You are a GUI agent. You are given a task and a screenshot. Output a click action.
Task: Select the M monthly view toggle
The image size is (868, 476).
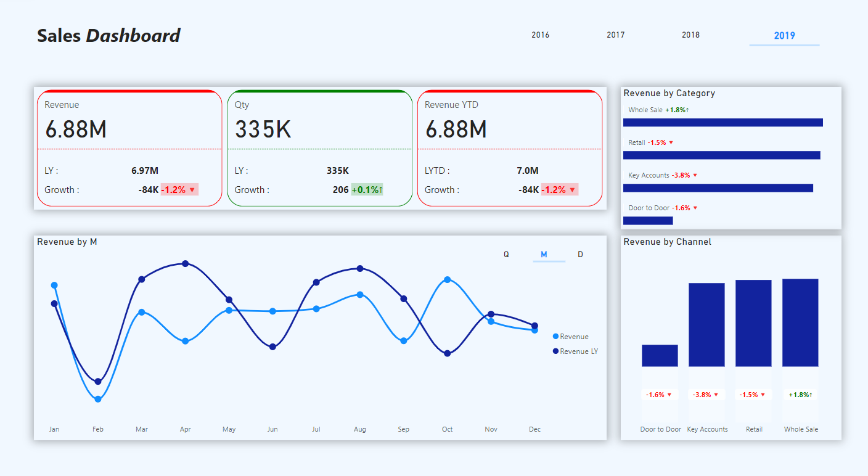click(x=544, y=255)
